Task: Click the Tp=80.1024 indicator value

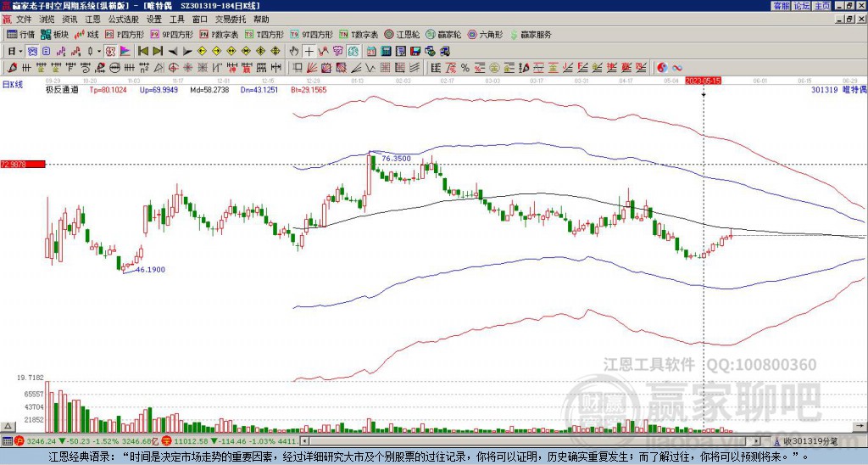Action: [x=108, y=89]
